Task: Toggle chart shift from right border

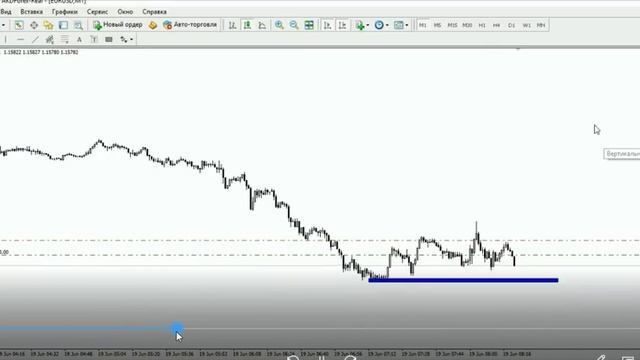Action: (342, 25)
